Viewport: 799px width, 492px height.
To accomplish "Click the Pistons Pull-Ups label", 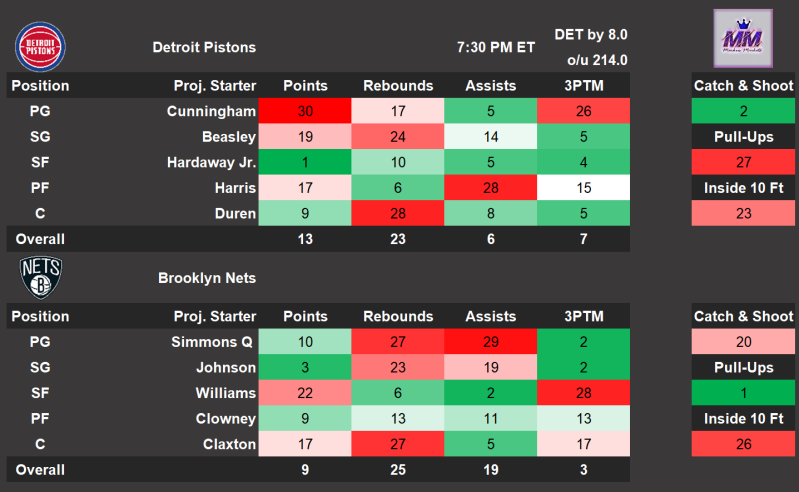I will click(x=743, y=137).
